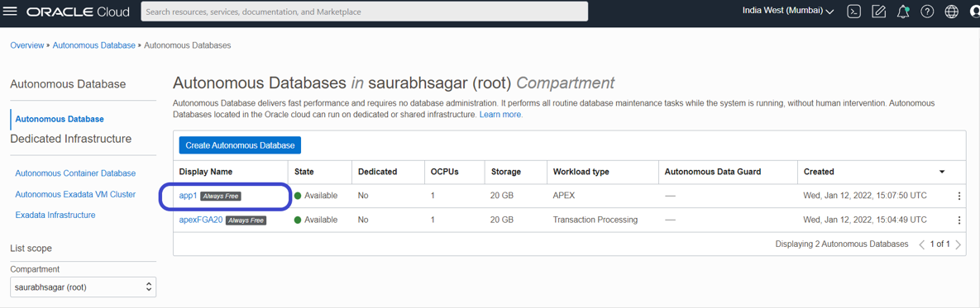Click Transaction Processing workload cell
Viewport: 980px width, 308px height.
[595, 220]
